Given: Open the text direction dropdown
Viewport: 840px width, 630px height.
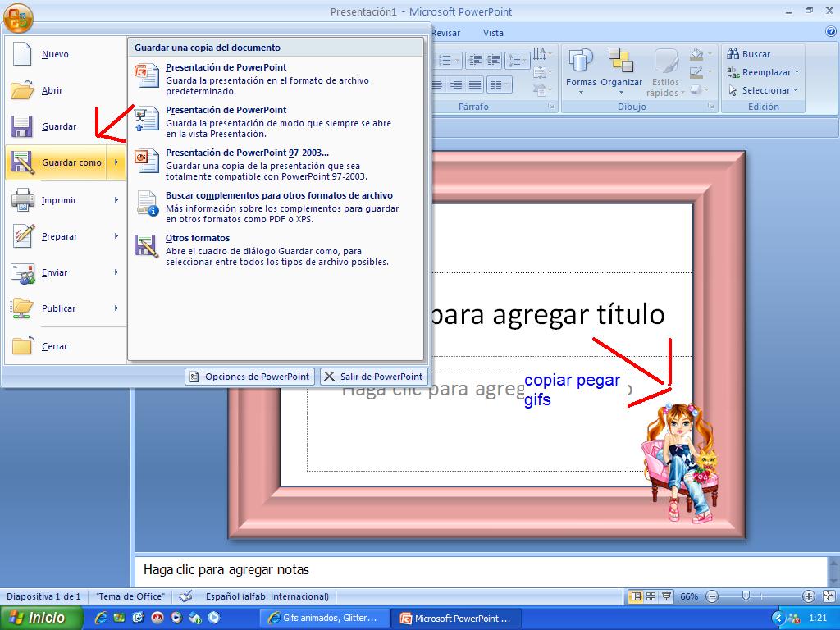Looking at the screenshot, I should [x=541, y=53].
